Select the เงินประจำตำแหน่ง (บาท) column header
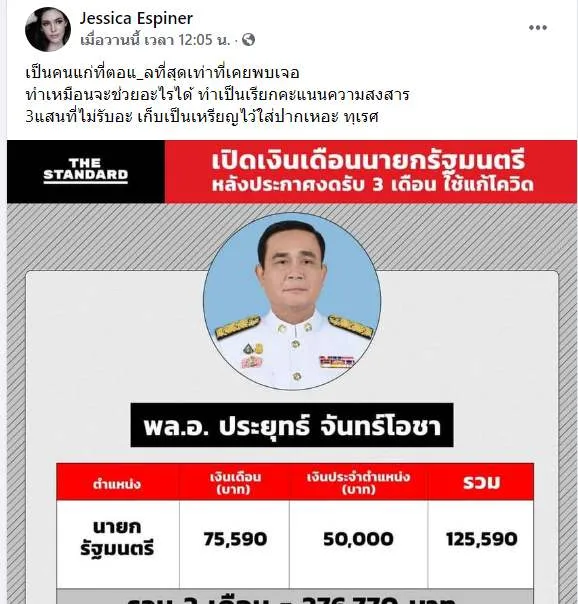This screenshot has height=604, width=578. [359, 482]
